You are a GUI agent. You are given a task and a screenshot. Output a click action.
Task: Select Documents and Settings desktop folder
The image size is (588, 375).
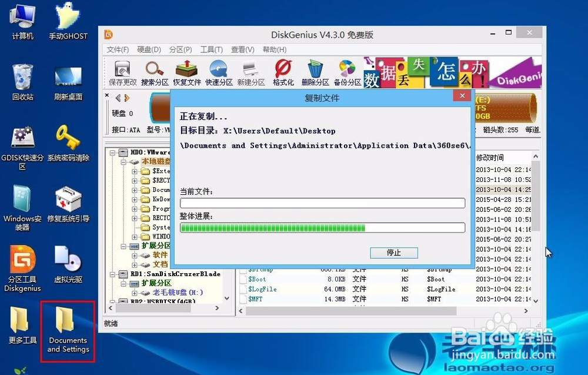(x=68, y=330)
